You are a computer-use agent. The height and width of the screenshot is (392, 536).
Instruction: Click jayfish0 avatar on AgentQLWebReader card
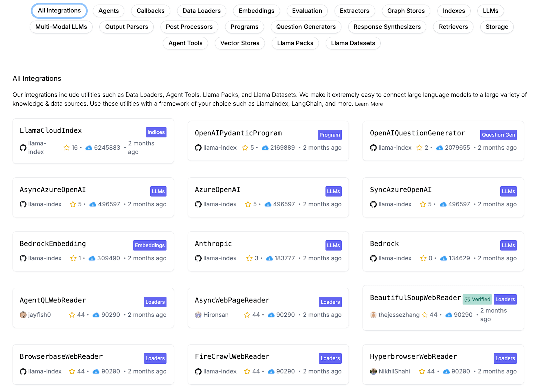pyautogui.click(x=23, y=315)
